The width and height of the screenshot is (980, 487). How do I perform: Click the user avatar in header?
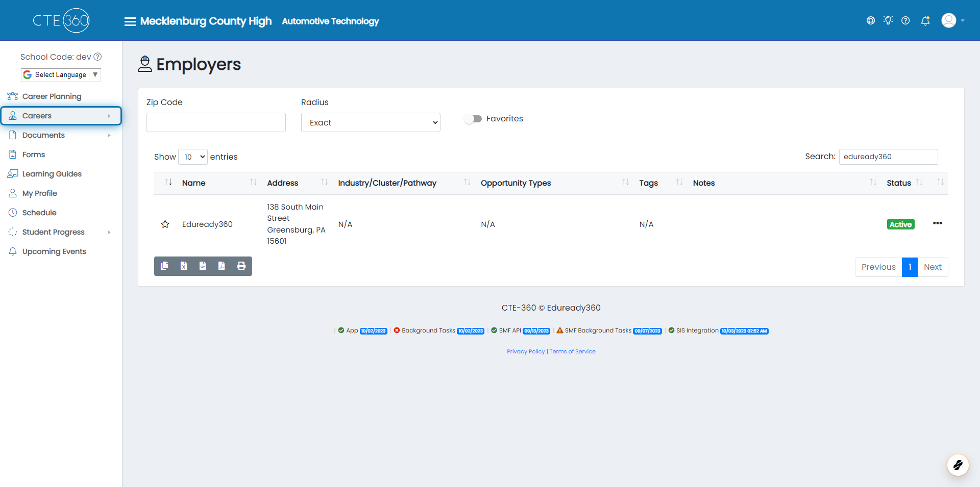(949, 20)
